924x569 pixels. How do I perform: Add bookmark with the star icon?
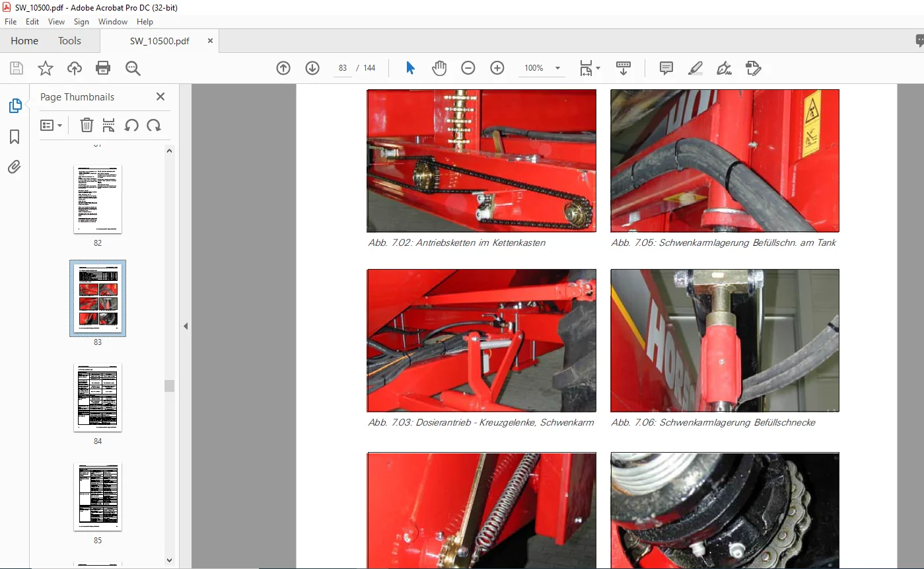coord(46,68)
